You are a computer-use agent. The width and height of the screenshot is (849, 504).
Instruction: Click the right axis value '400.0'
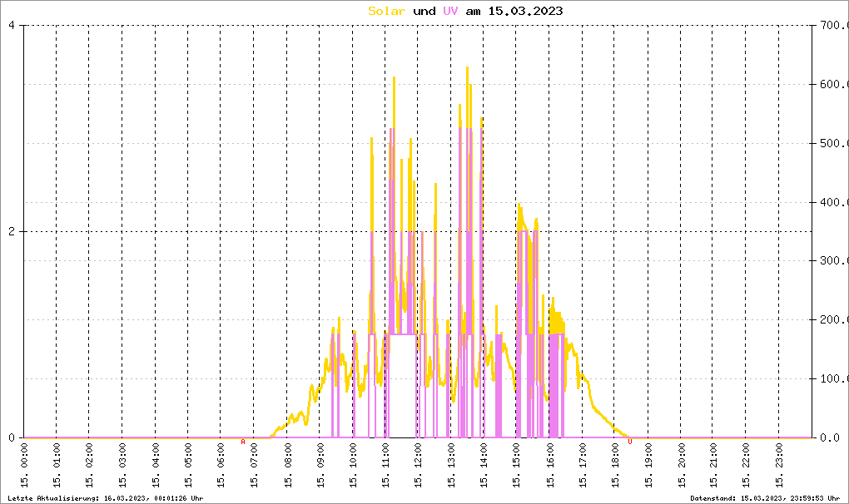pos(833,202)
